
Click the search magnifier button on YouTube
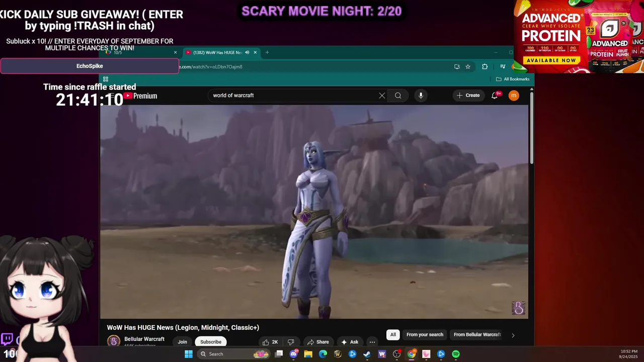tap(398, 96)
